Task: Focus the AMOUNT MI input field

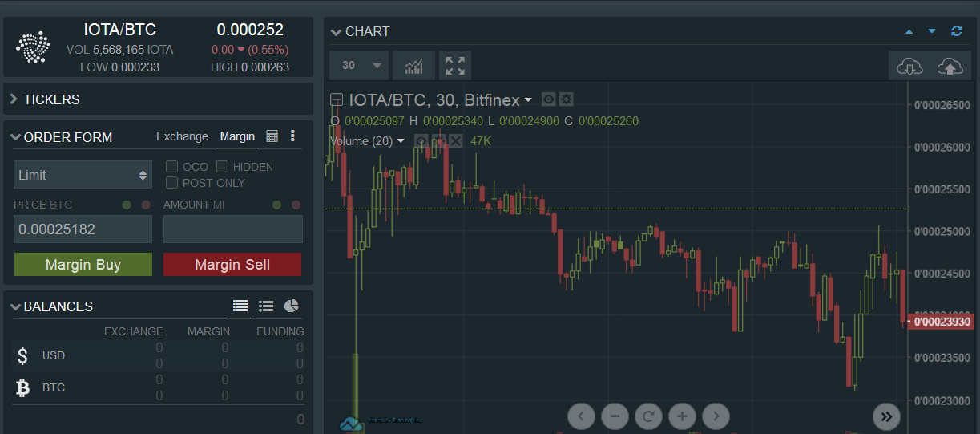Action: 233,229
